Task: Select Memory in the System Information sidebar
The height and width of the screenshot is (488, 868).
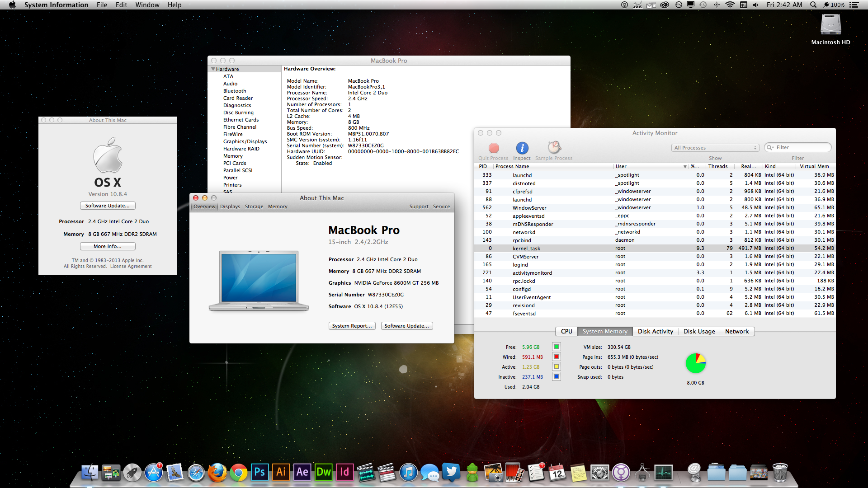Action: (x=233, y=156)
